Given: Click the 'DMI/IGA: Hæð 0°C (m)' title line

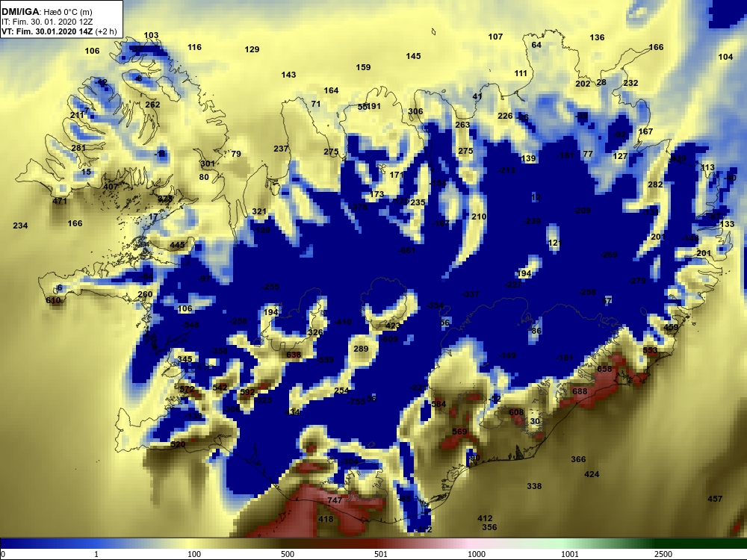Looking at the screenshot, I should (47, 12).
